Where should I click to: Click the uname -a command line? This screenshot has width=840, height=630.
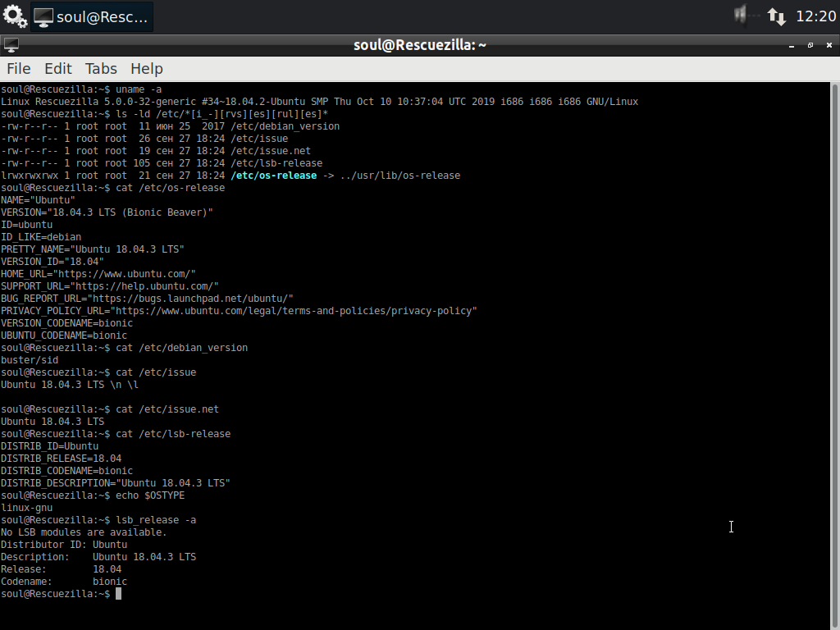pos(81,89)
